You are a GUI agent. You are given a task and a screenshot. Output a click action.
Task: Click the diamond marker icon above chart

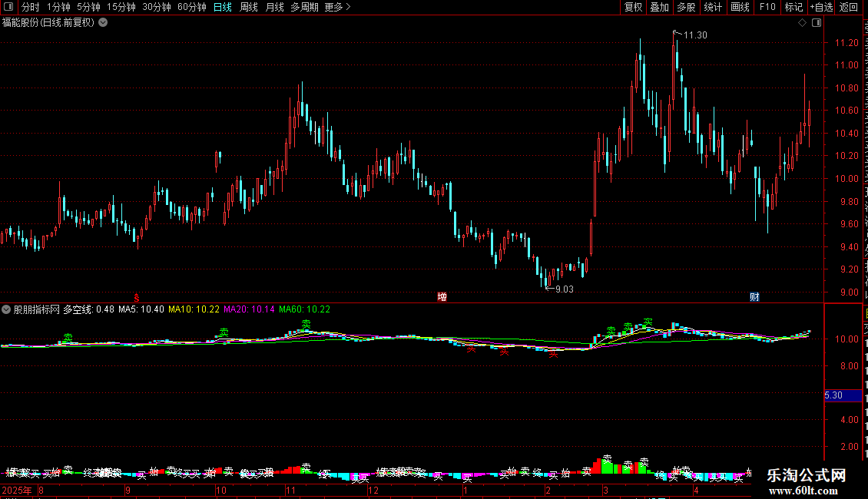[802, 23]
